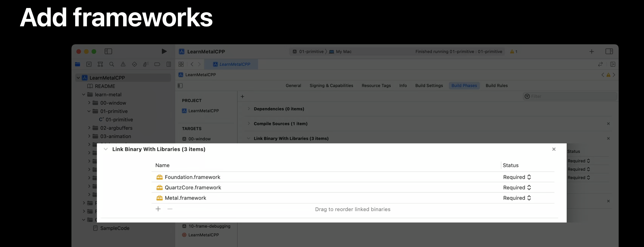Open the related items grid icon
This screenshot has height=247, width=644.
tap(181, 64)
